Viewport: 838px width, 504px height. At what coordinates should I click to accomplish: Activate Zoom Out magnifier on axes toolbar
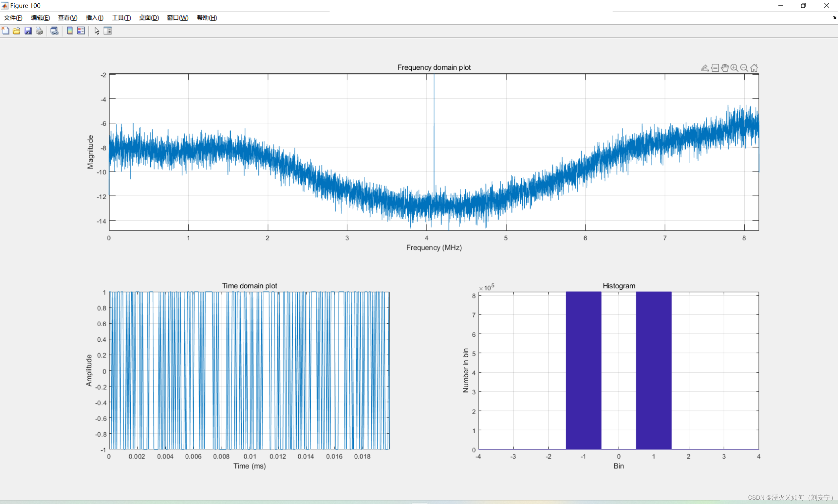pyautogui.click(x=744, y=68)
